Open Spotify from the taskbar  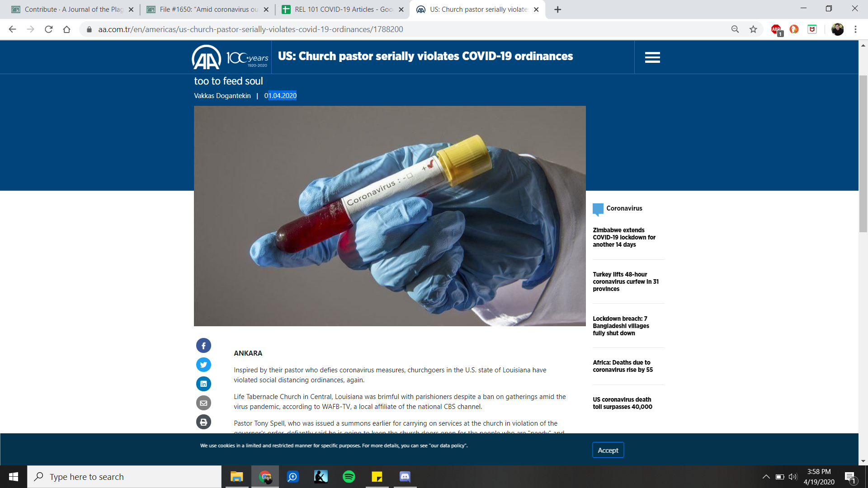click(x=349, y=477)
